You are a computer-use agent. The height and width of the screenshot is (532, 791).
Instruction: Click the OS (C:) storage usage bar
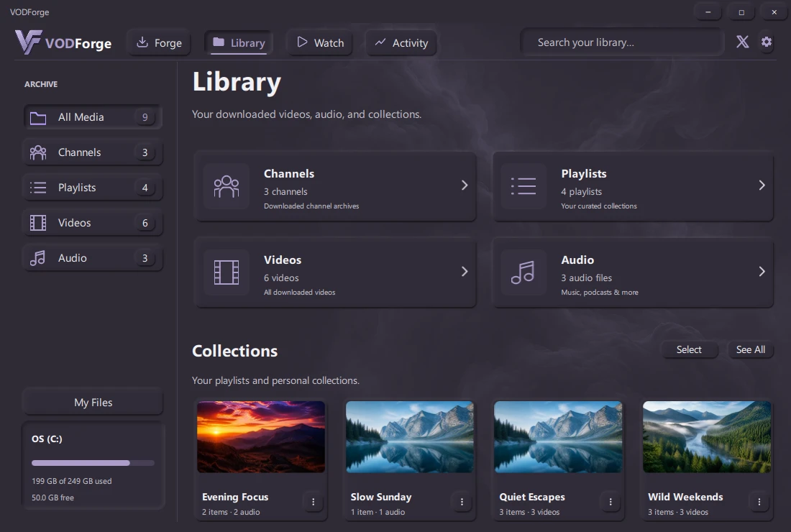93,463
